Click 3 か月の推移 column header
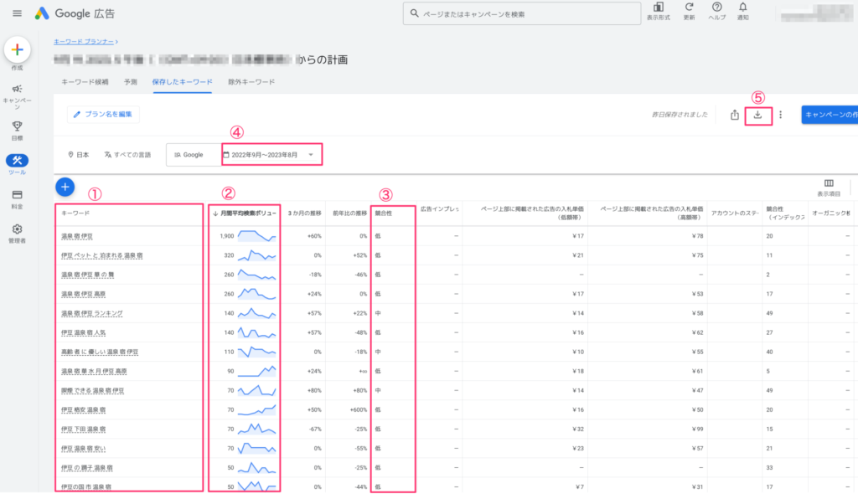The image size is (858, 504). 305,213
